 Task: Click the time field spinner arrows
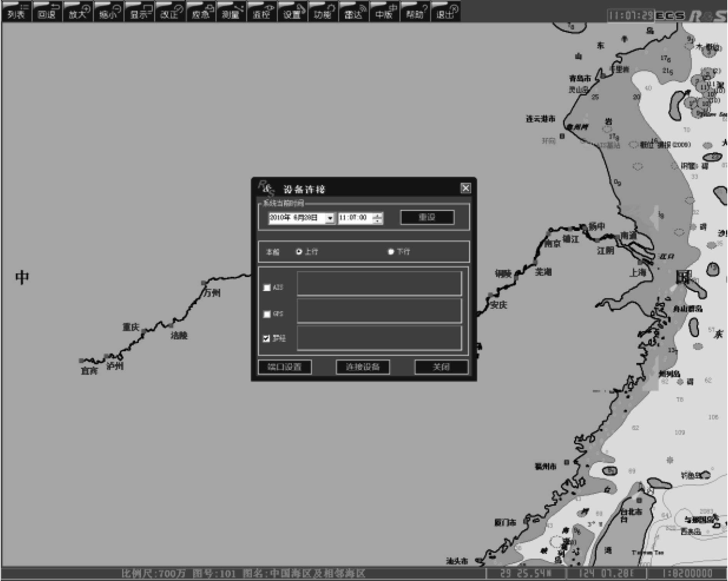(x=378, y=218)
